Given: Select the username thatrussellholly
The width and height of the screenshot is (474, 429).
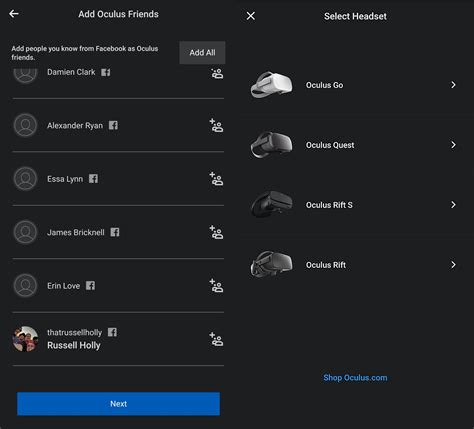Looking at the screenshot, I should tap(74, 332).
